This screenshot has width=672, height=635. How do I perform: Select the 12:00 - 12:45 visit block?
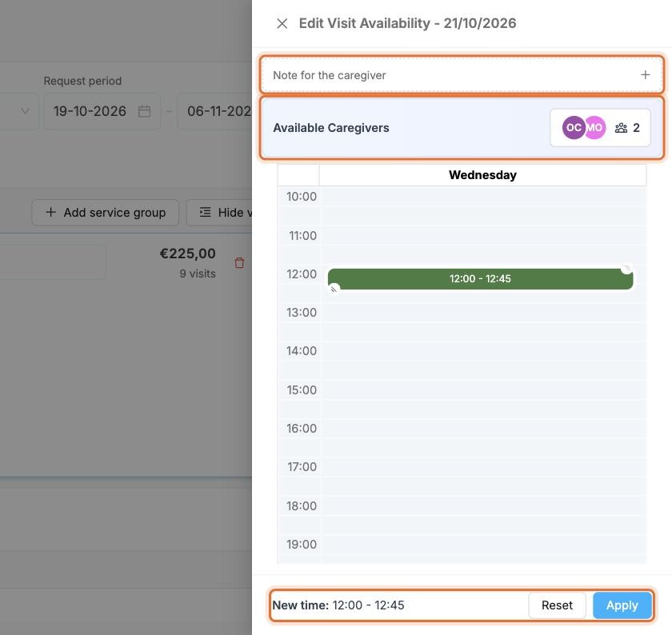pos(480,279)
